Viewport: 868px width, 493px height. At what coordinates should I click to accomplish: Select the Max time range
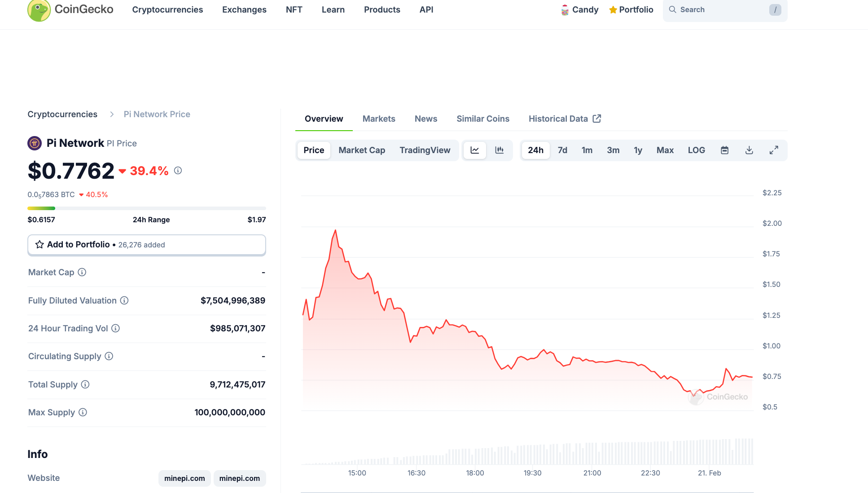[665, 150]
